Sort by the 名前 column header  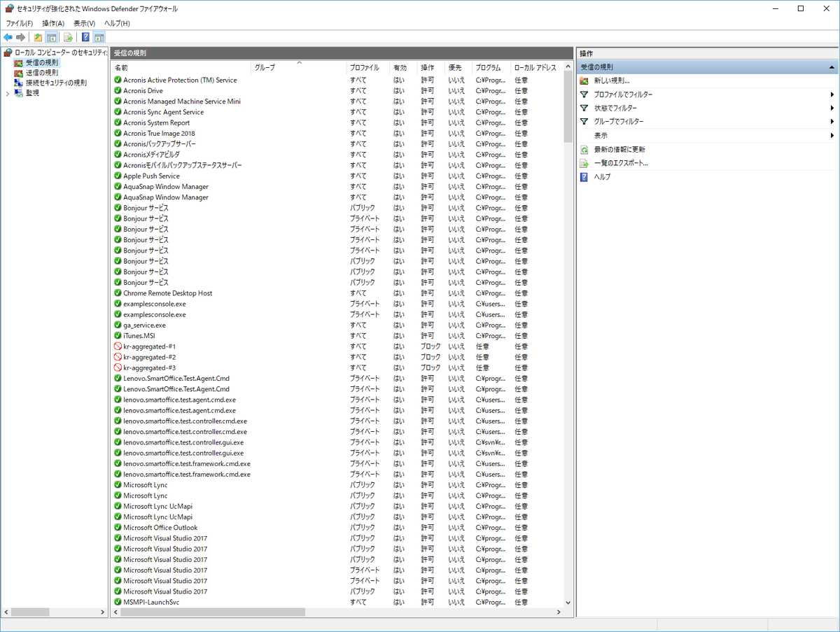[x=181, y=68]
